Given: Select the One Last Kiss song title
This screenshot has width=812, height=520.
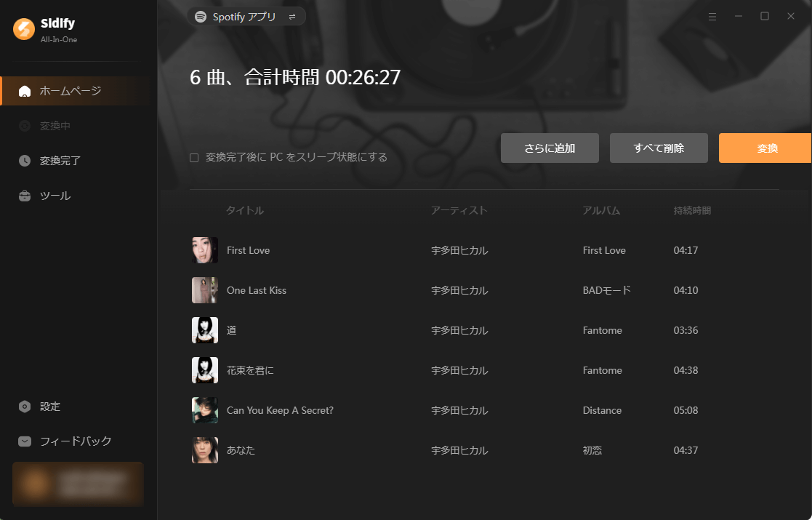Looking at the screenshot, I should click(x=257, y=290).
